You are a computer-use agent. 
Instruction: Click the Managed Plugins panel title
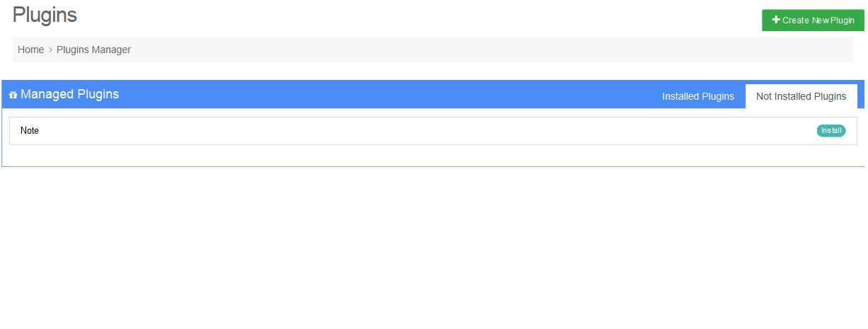pyautogui.click(x=69, y=94)
